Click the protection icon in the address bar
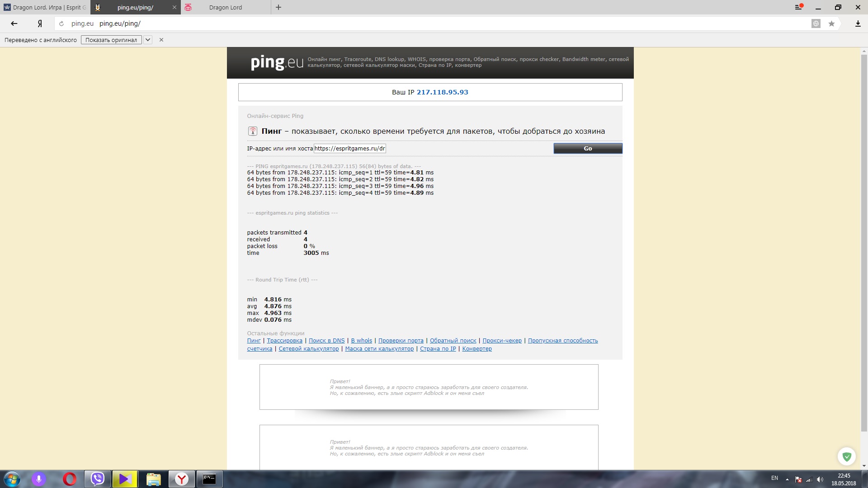 click(x=816, y=23)
